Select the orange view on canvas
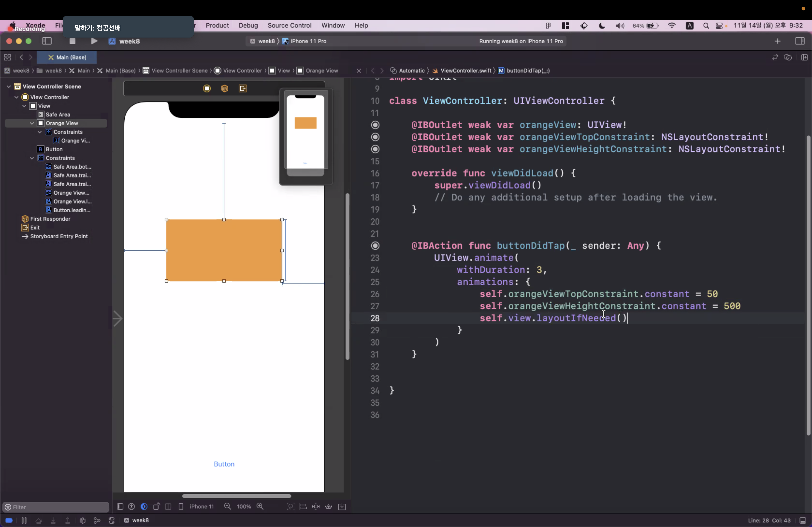Screen dimensions: 812x527 pyautogui.click(x=224, y=250)
